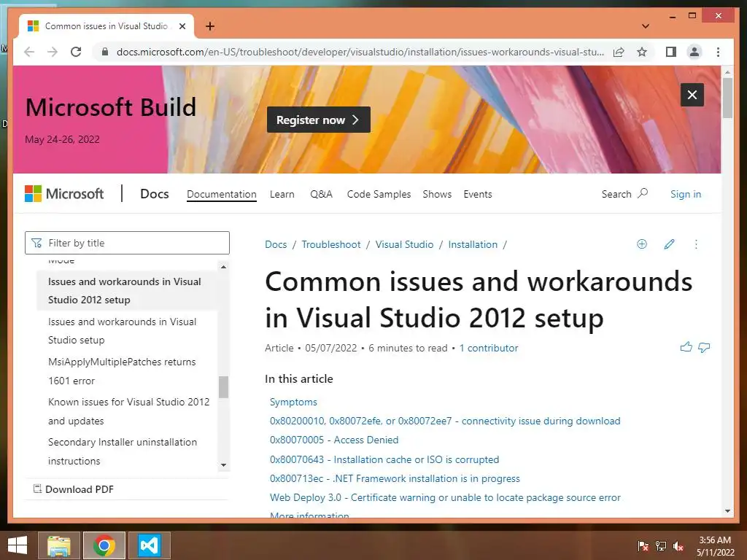Reload the page with the refresh icon
This screenshot has width=747, height=560.
pos(76,52)
